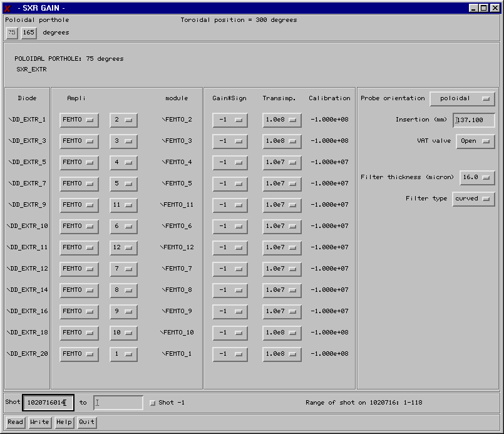504x434 pixels.
Task: Click the empty 'to' shot field
Action: point(118,403)
